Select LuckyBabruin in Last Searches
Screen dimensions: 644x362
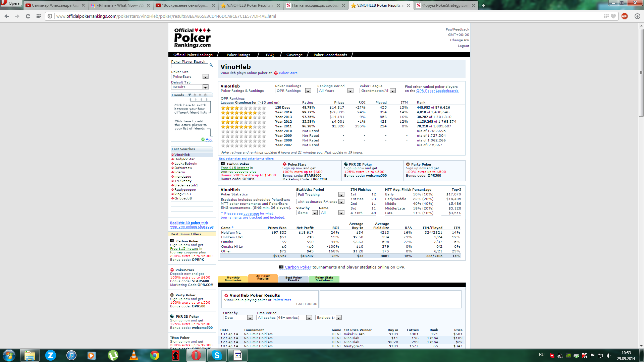[186, 164]
